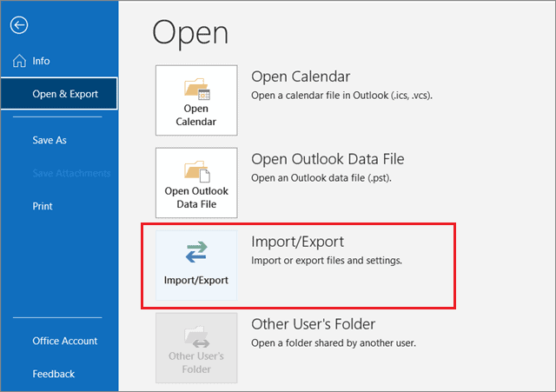
Task: Click the Info home icon
Action: coord(19,61)
